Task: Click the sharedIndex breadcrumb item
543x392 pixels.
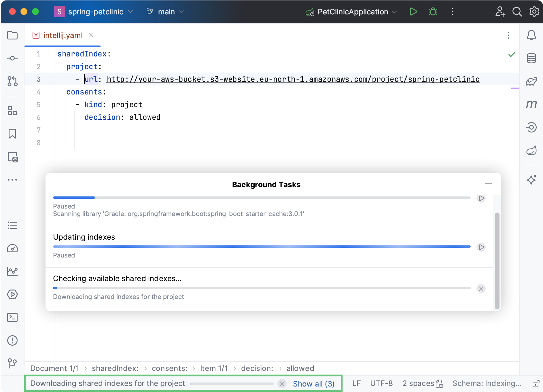Action: point(115,368)
